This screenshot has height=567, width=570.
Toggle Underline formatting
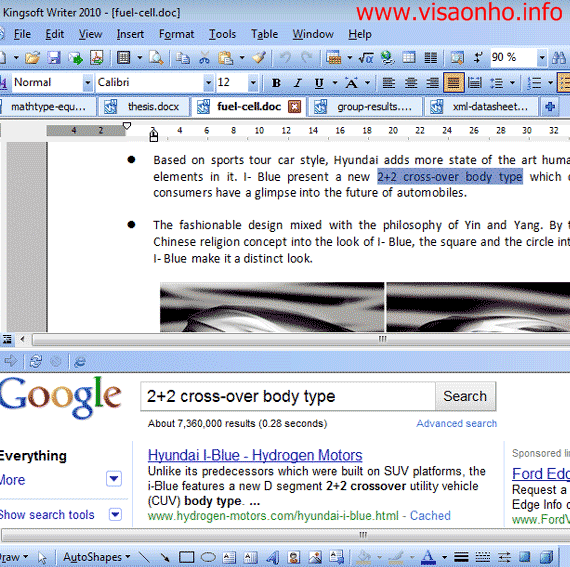point(319,83)
